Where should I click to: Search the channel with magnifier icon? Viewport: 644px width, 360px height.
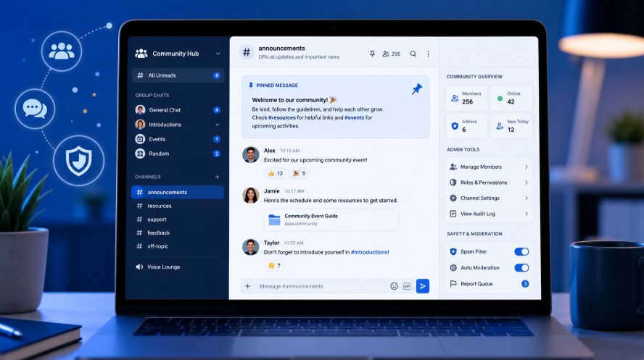point(413,54)
